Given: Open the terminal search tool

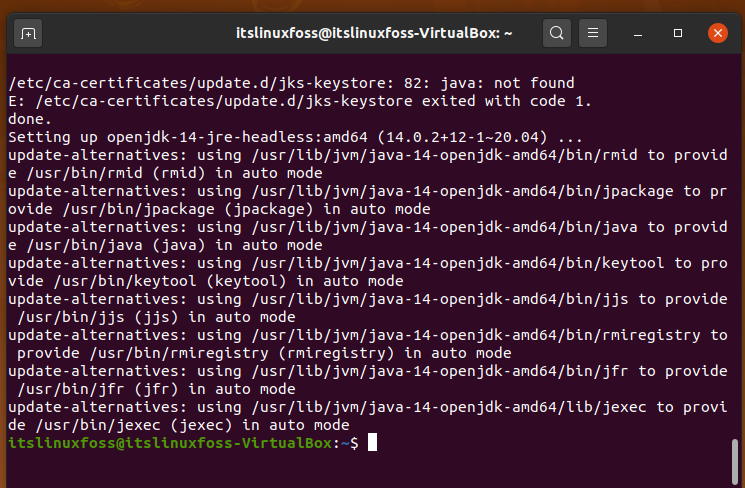Looking at the screenshot, I should coord(557,33).
